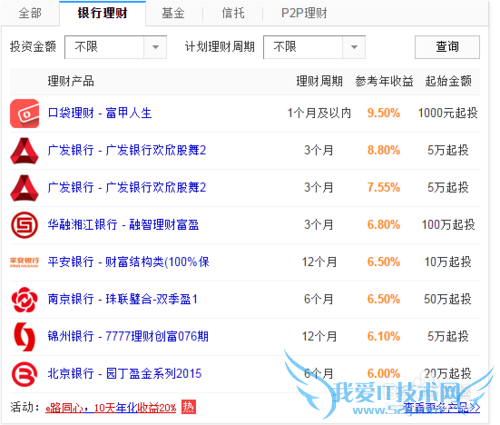Image resolution: width=500 pixels, height=425 pixels.
Task: Open 口袋理财 - 富甲人生 product link
Action: [100, 113]
